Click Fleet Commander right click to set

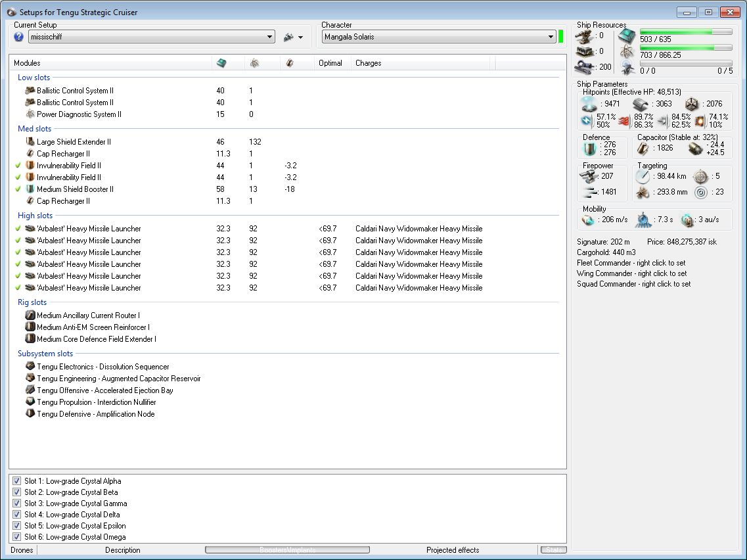point(631,263)
